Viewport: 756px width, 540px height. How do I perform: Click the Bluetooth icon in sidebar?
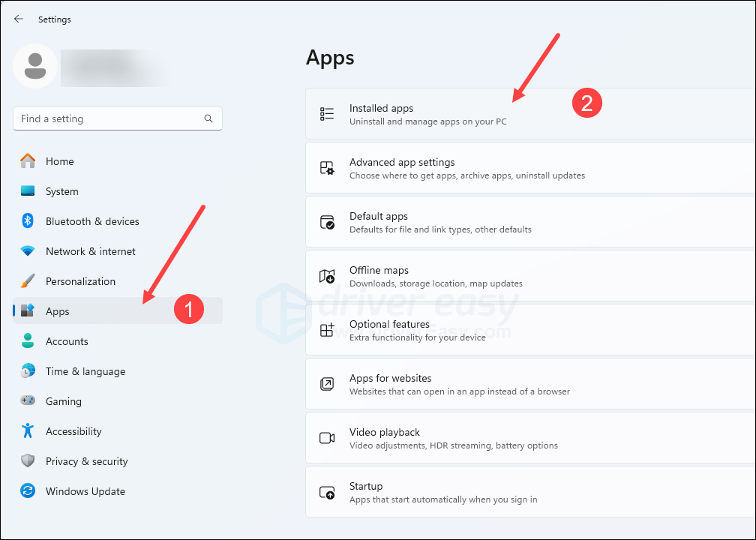click(28, 221)
